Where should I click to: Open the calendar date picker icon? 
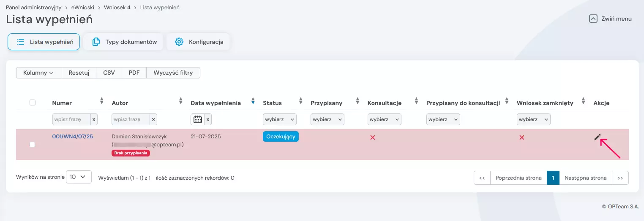[197, 119]
